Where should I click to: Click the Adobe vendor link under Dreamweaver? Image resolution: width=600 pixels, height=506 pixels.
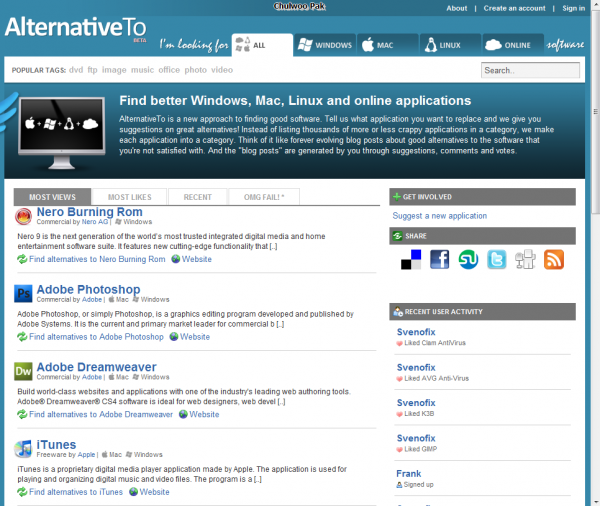(92, 377)
